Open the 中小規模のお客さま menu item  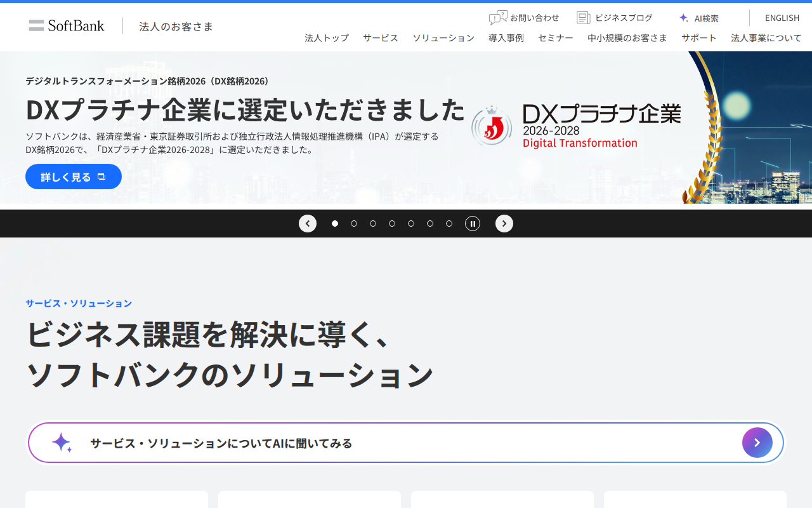coord(627,37)
